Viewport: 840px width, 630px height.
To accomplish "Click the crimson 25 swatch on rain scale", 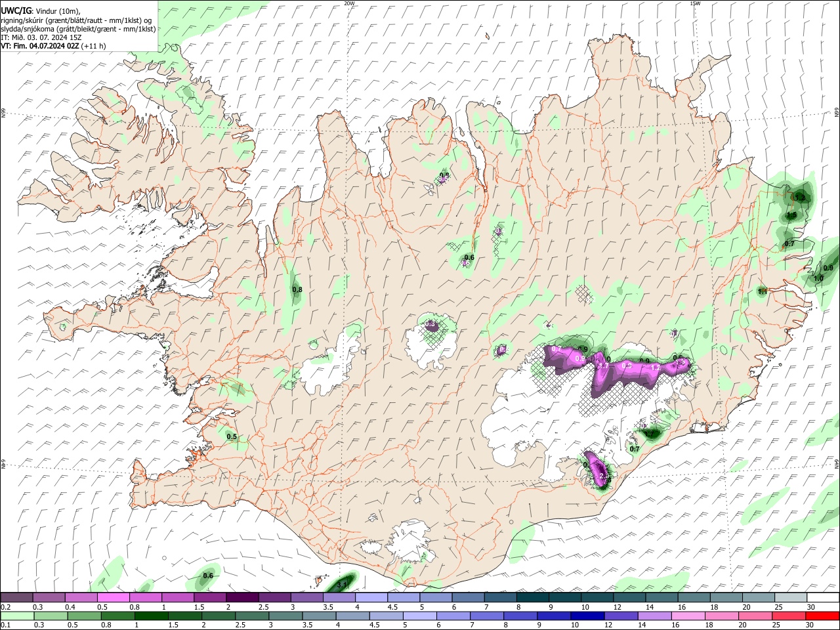I will (x=789, y=616).
